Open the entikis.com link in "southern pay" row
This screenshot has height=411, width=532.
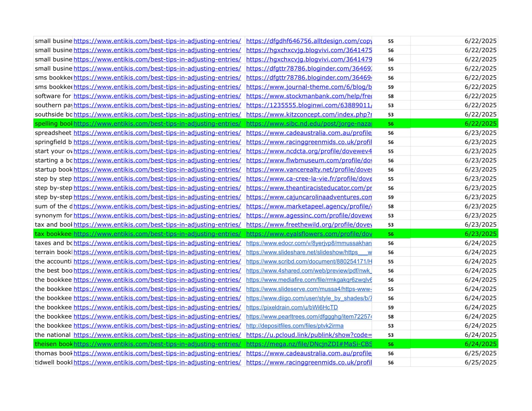click(x=157, y=105)
